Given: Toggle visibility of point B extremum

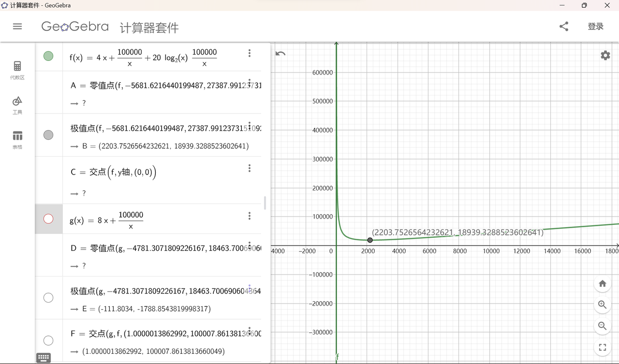Looking at the screenshot, I should pos(48,135).
